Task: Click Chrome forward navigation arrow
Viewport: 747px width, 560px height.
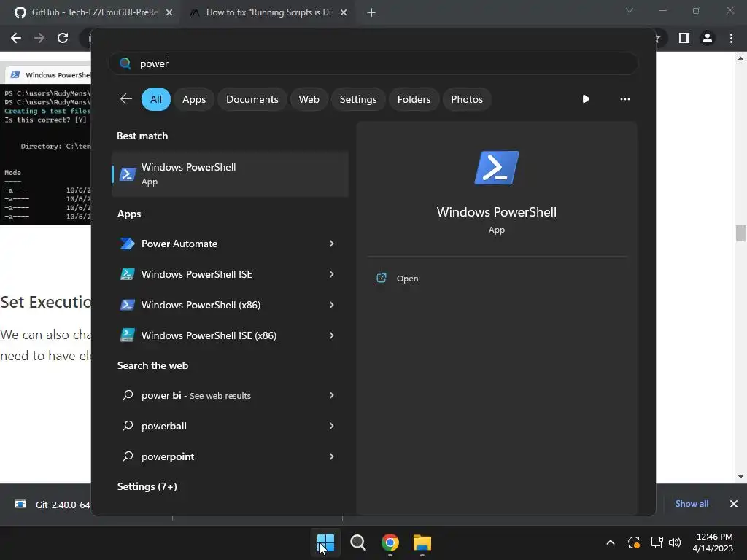Action: coord(39,38)
